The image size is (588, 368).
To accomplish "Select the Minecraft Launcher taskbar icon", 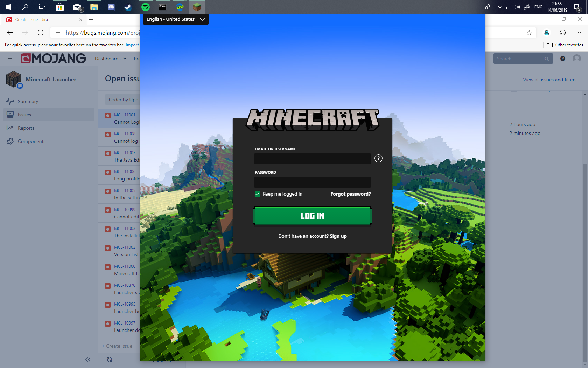I will point(197,7).
